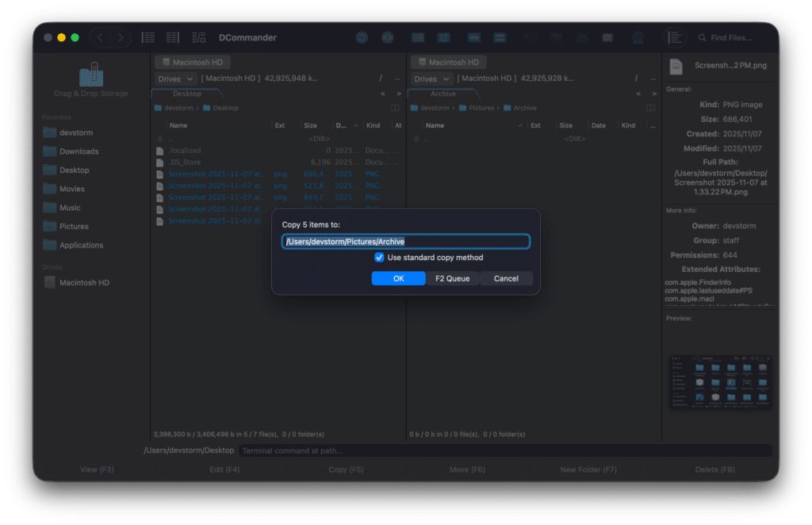
Task: Click the Date column sort arrow in left panel
Action: pyautogui.click(x=356, y=125)
